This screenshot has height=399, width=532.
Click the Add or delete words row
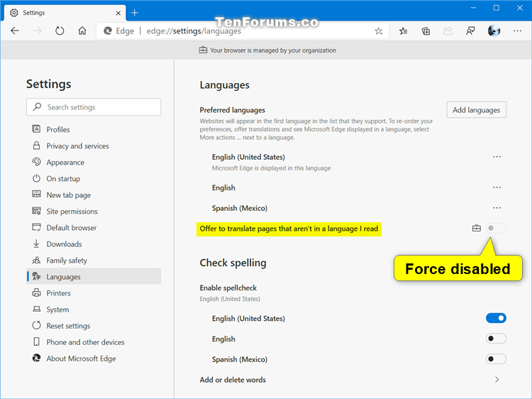tap(353, 380)
